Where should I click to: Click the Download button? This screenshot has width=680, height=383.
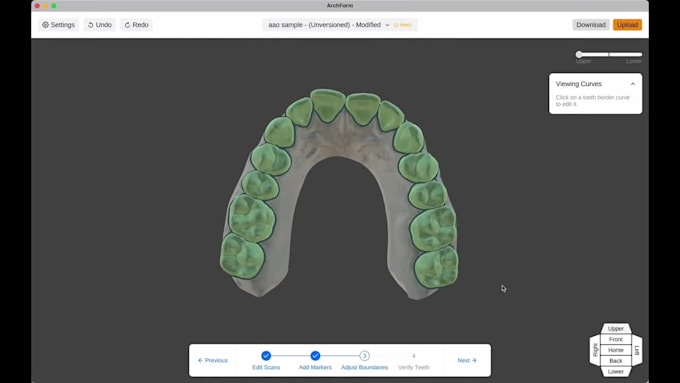tap(591, 25)
